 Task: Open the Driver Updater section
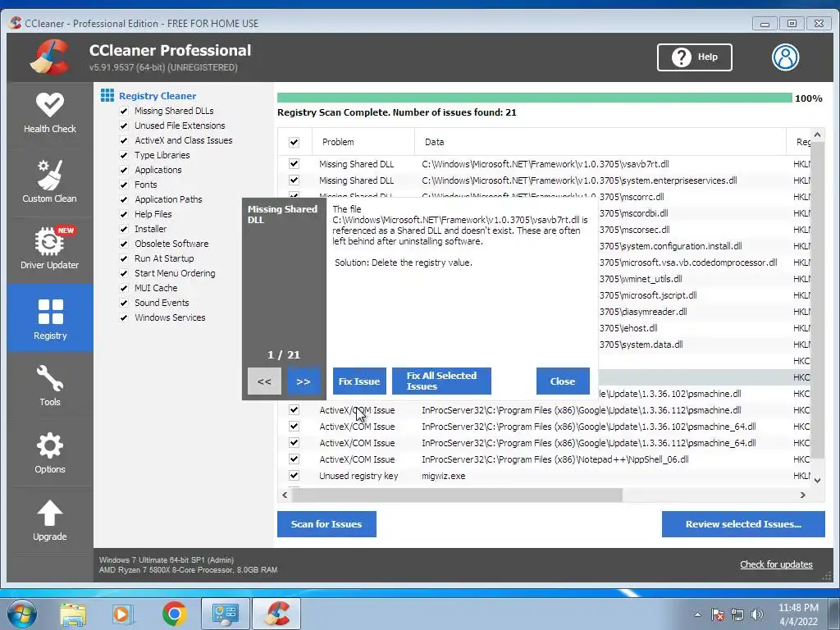[50, 249]
